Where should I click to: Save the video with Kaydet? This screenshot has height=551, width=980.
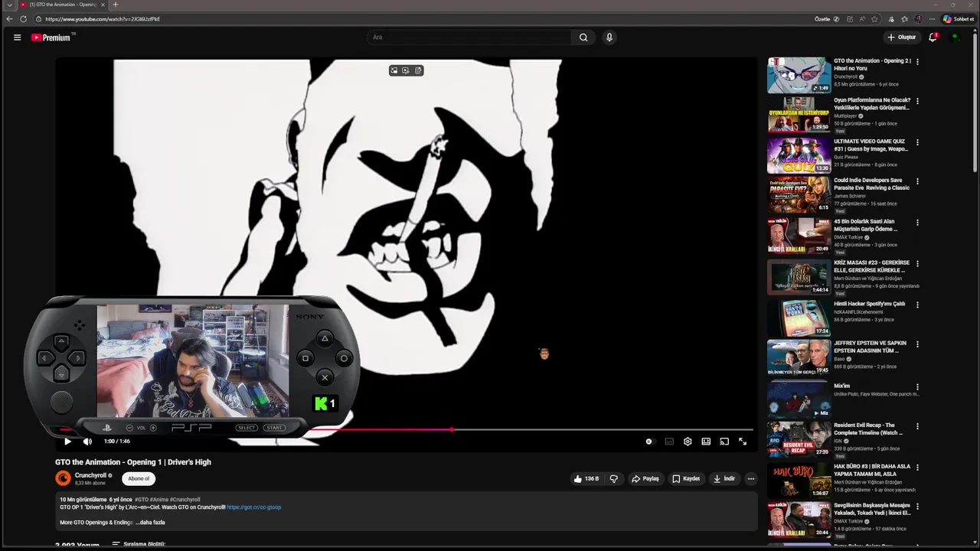click(x=686, y=478)
